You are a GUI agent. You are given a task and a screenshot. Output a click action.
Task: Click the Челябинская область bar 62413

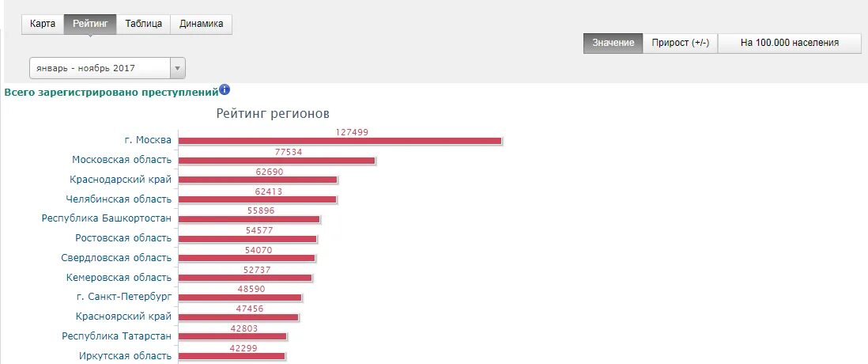(x=257, y=199)
